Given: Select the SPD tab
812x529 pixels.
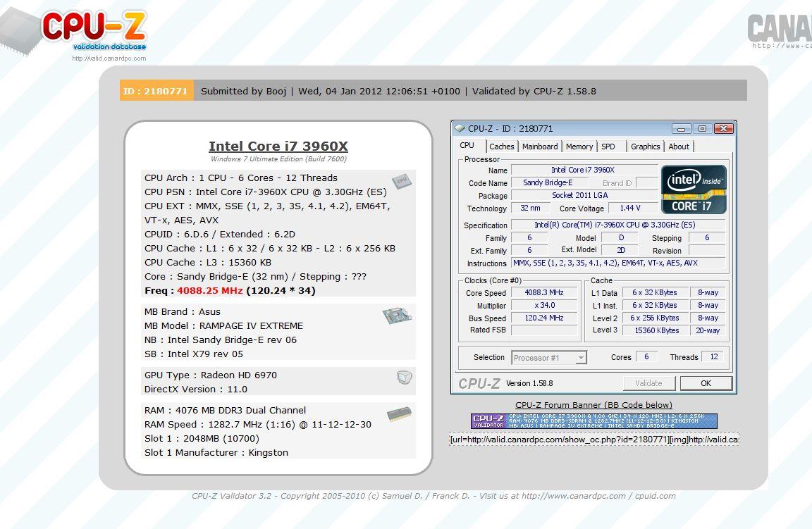Looking at the screenshot, I should click(608, 147).
